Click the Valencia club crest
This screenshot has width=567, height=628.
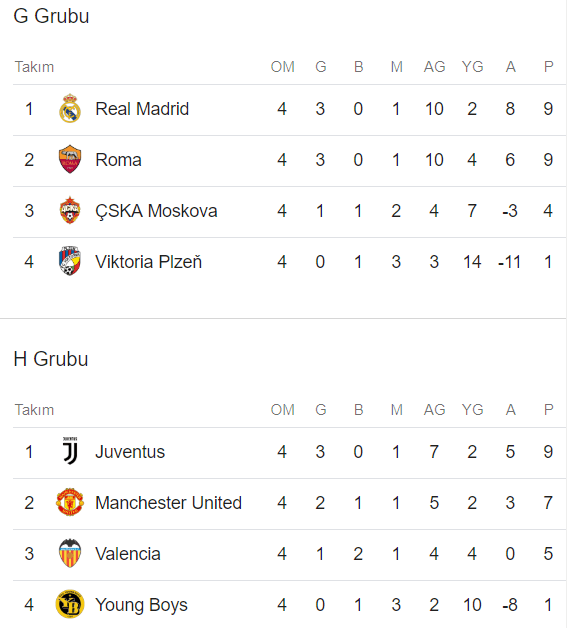pyautogui.click(x=70, y=553)
